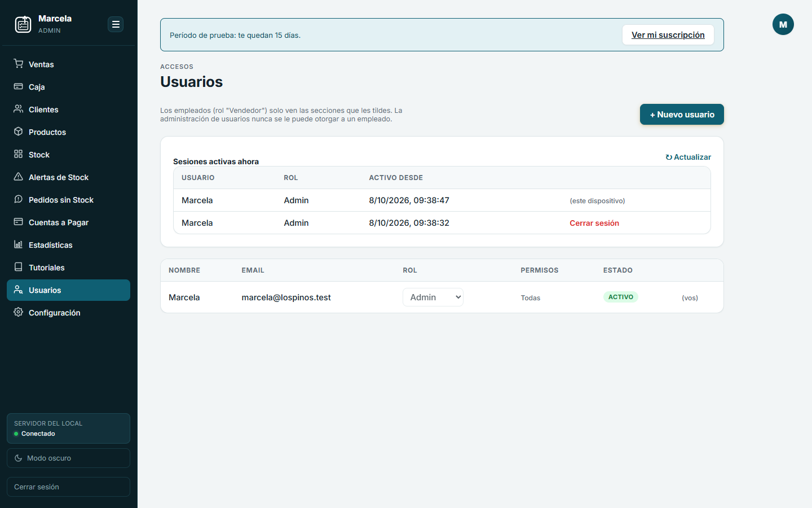Click the Tutoriales book icon

[19, 267]
